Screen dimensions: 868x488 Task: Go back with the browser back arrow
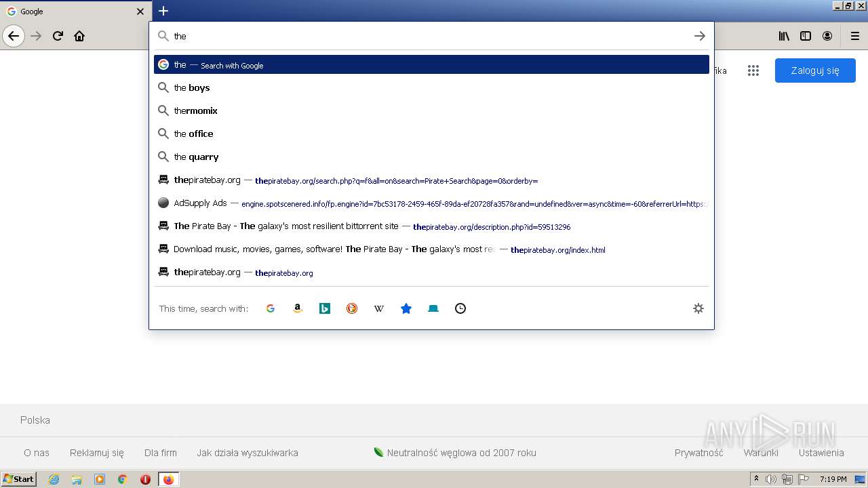coord(14,36)
